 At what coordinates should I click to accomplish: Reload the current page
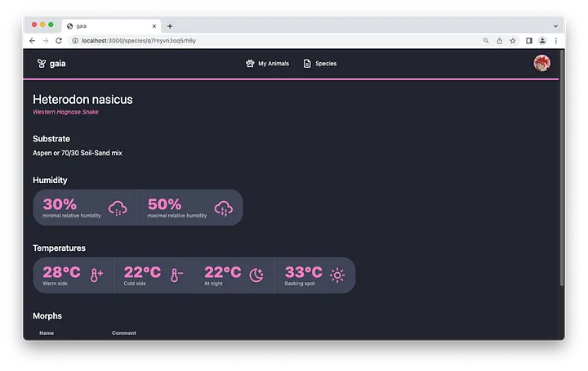tap(59, 41)
